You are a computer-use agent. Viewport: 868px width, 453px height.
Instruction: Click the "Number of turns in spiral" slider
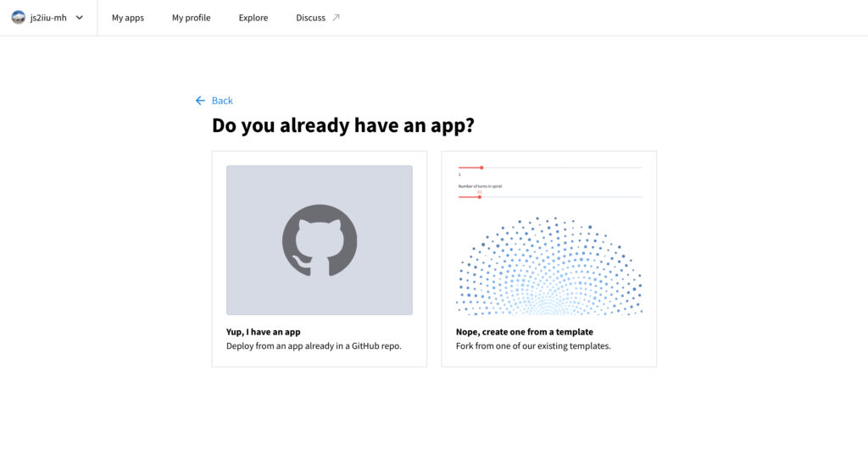(x=480, y=197)
